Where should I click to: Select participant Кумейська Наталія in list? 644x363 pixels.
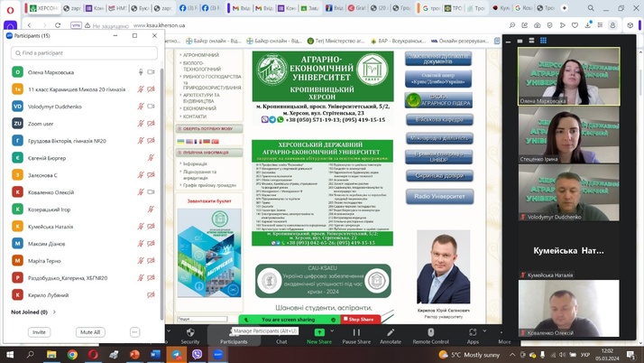click(84, 227)
